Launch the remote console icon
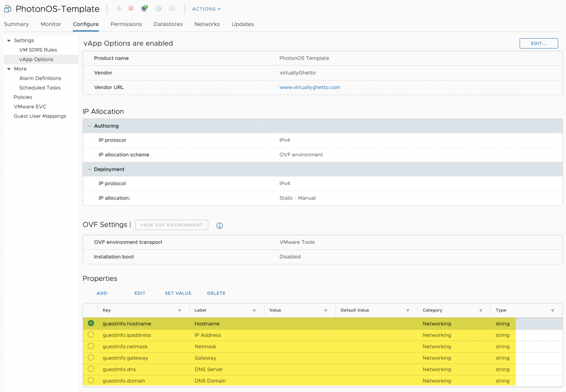This screenshot has height=392, width=566. (144, 8)
